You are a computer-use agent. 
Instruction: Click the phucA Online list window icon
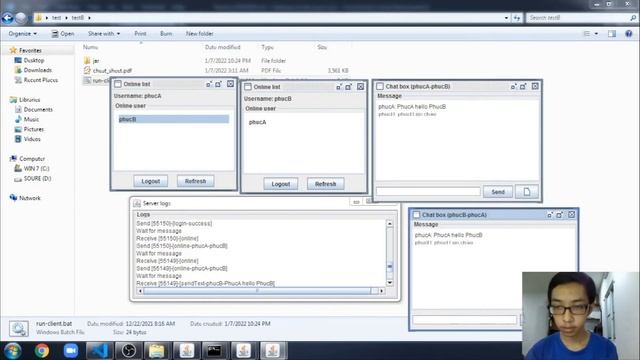click(x=118, y=84)
